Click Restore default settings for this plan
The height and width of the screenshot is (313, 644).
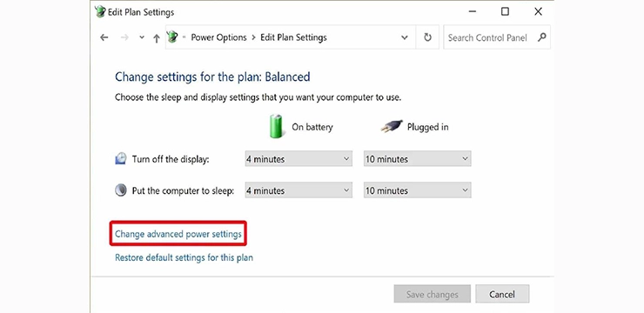click(184, 258)
